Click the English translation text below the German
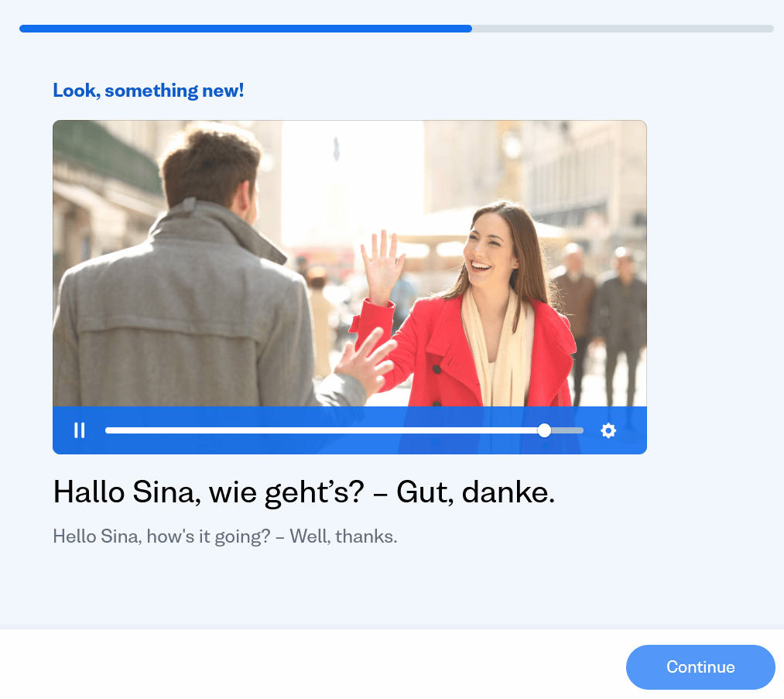The width and height of the screenshot is (784, 699). tap(224, 536)
